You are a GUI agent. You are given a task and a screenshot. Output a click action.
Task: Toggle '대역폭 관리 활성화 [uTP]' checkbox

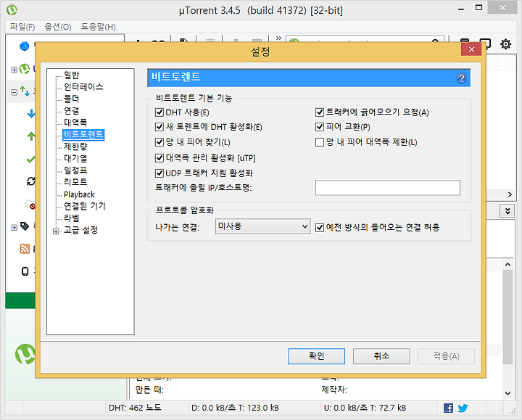pyautogui.click(x=159, y=158)
